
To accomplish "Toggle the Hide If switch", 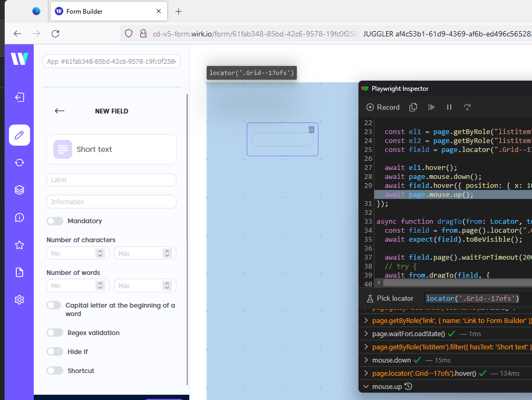I will tap(55, 351).
